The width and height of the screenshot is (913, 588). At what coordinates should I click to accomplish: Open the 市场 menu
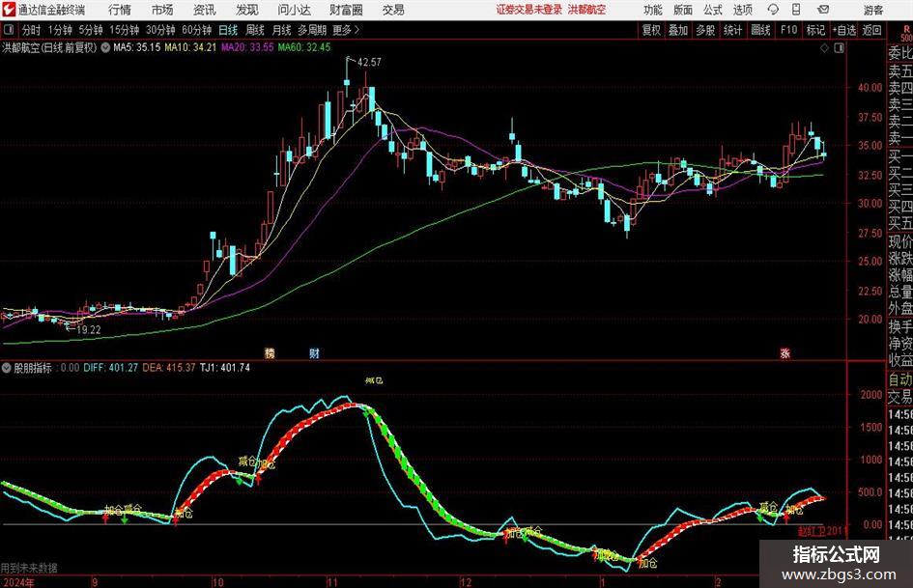(162, 10)
